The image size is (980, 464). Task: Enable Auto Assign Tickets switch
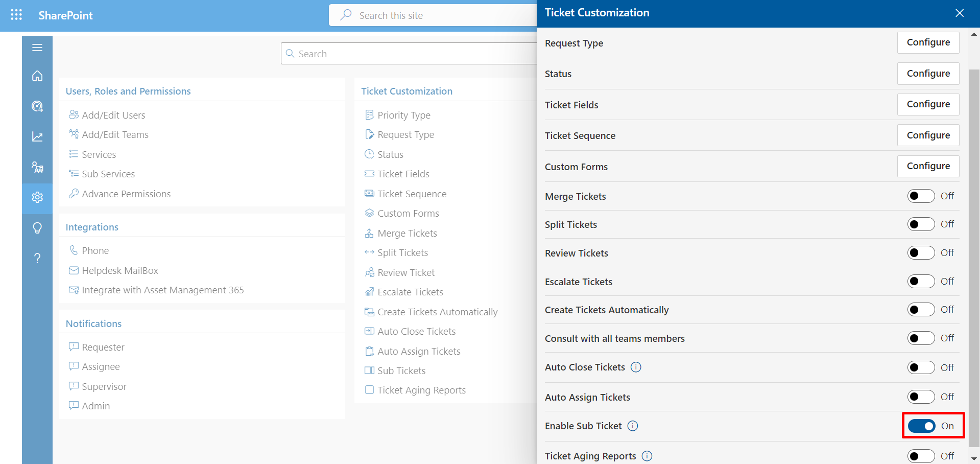click(921, 397)
